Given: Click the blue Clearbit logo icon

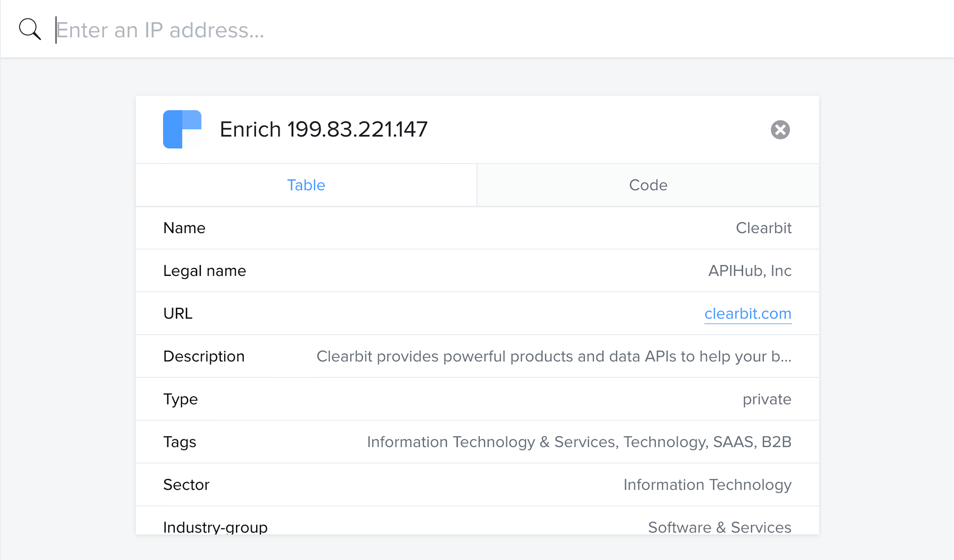Looking at the screenshot, I should click(x=182, y=129).
